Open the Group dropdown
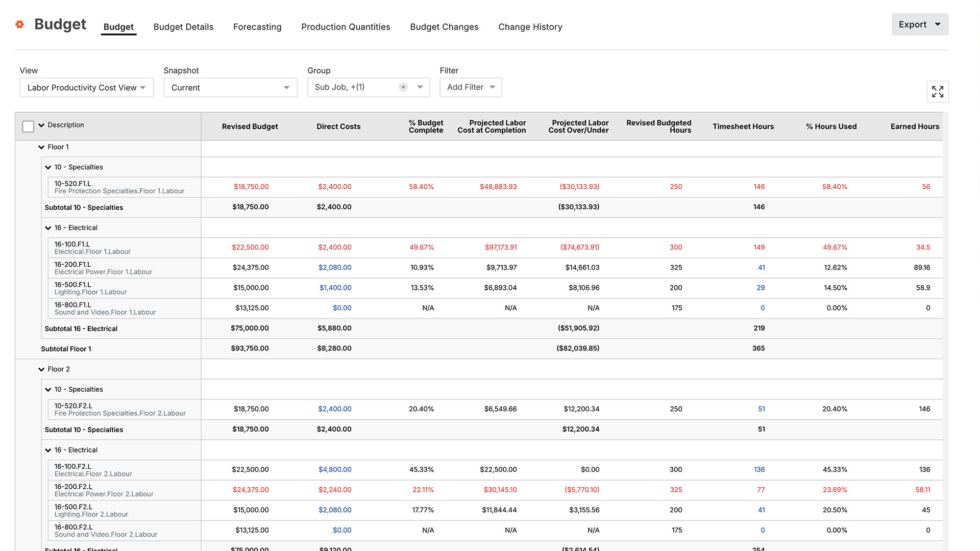 point(420,87)
